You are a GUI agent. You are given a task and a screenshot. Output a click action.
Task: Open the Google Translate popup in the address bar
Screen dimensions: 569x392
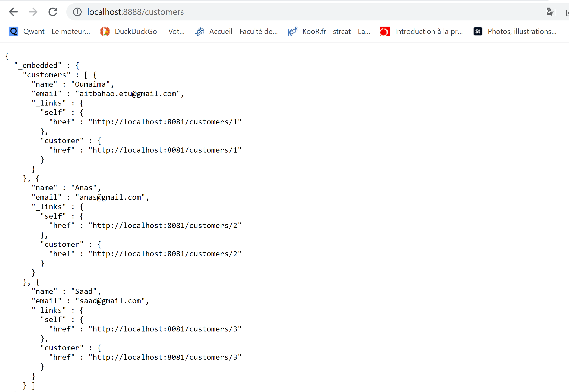click(551, 12)
